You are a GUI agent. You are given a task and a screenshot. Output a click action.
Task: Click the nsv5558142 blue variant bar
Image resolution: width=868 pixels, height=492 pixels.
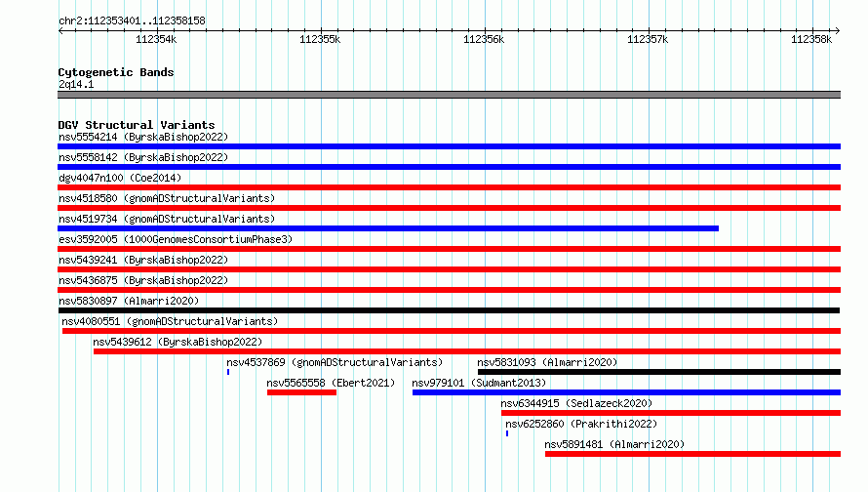(x=449, y=167)
